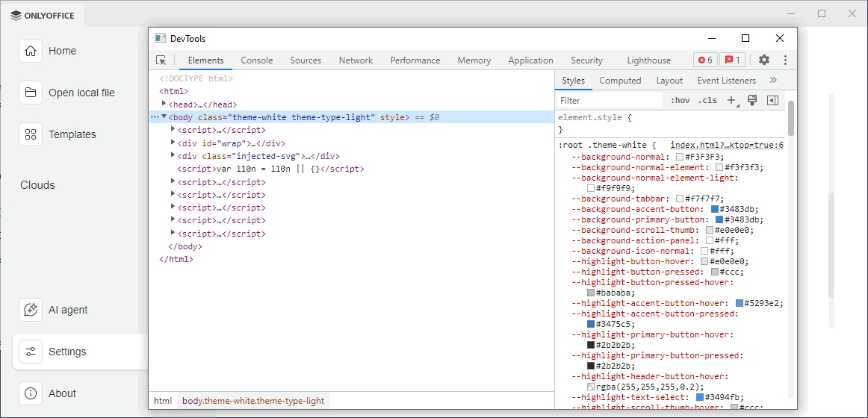Open the Memory tab
Viewport: 868px width, 418px height.
(474, 60)
